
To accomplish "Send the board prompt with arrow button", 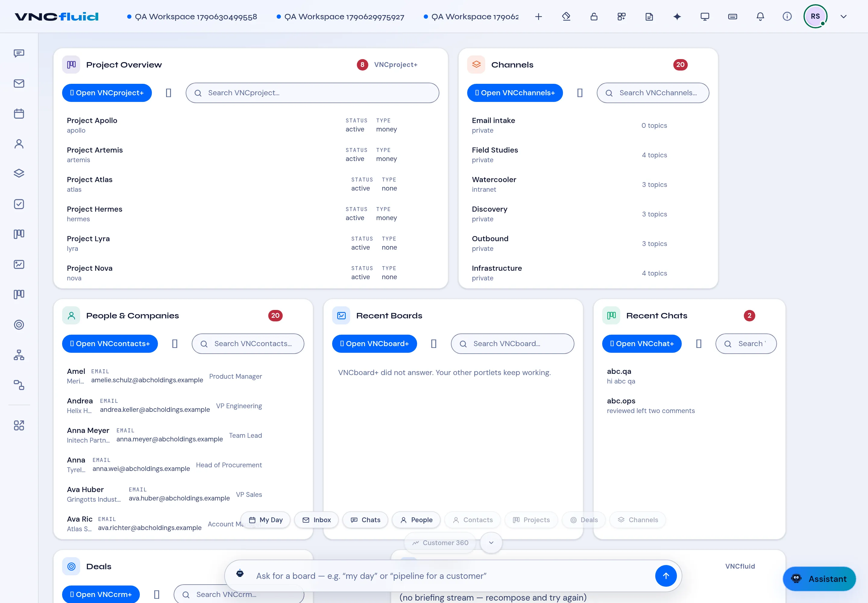I will coord(666,576).
